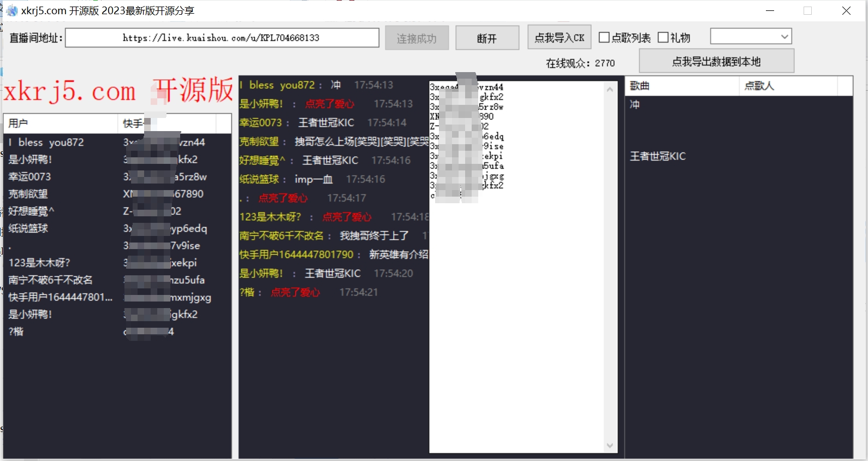
Task: Select user row 纸说篮球
Action: tap(117, 228)
